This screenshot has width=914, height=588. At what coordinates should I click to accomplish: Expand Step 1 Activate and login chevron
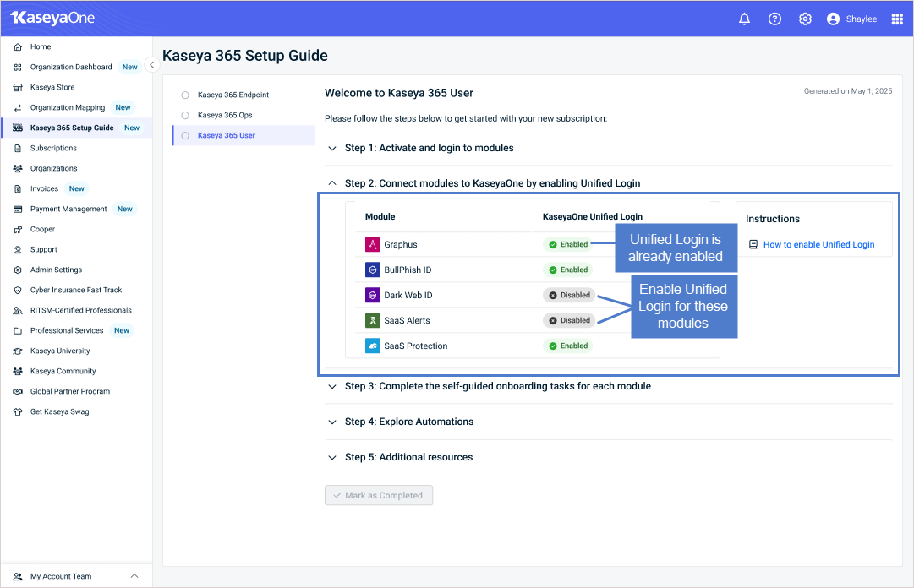tap(332, 149)
